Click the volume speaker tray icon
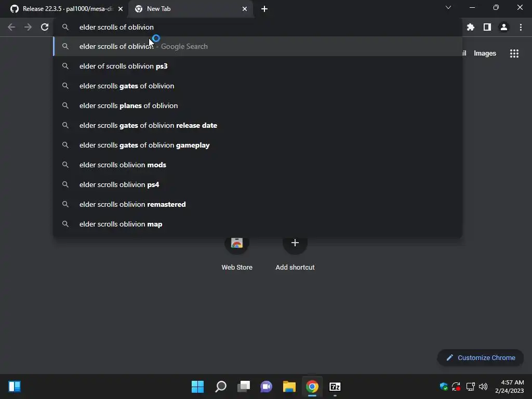The width and height of the screenshot is (532, 399). 483,387
